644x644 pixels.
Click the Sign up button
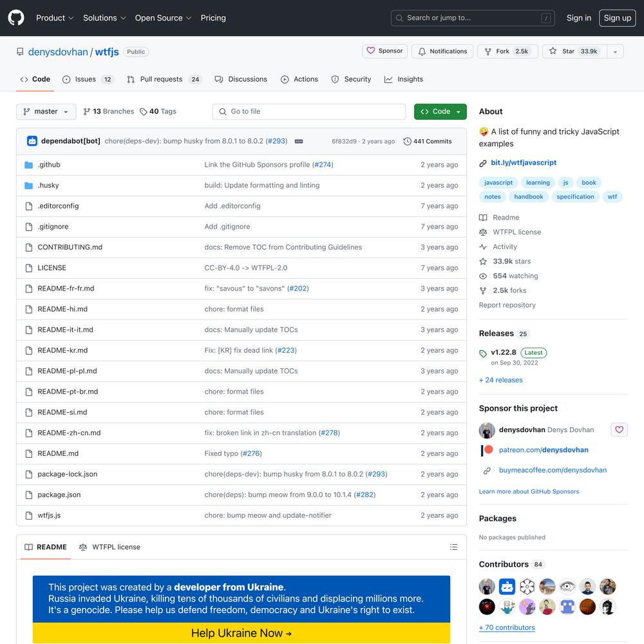pos(618,18)
